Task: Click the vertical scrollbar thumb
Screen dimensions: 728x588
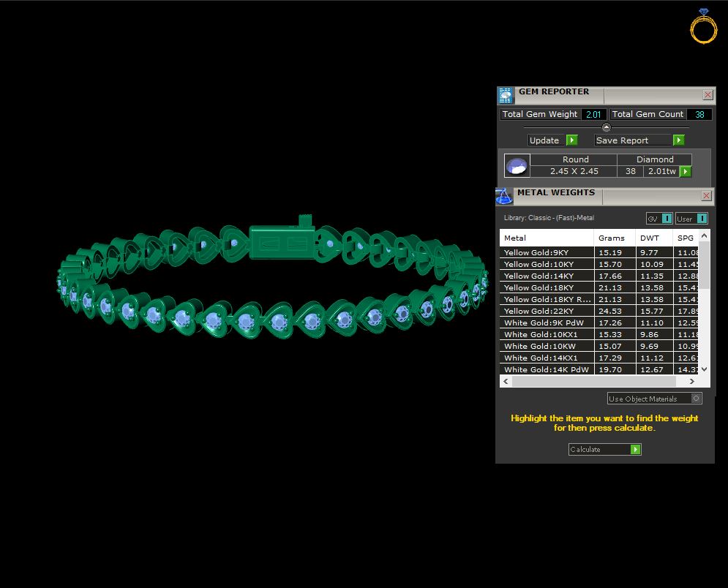Action: pyautogui.click(x=704, y=265)
